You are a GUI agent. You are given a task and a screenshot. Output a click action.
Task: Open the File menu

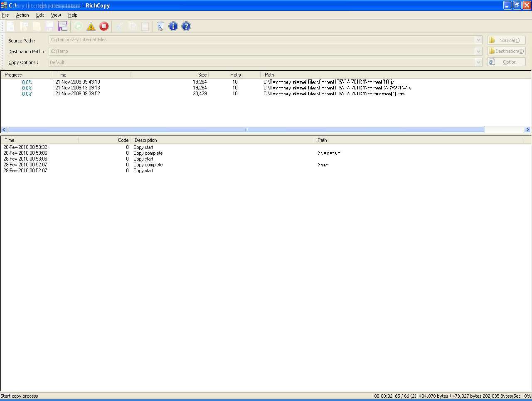5,15
